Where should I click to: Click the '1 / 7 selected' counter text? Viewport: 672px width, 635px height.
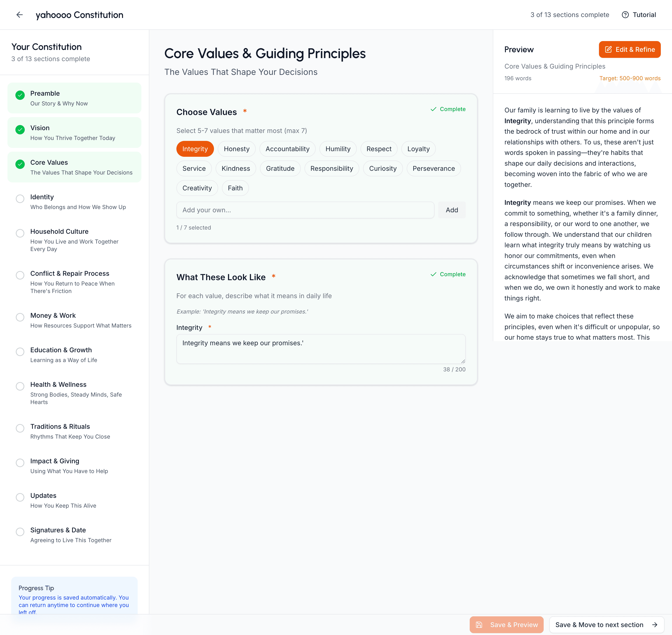click(194, 227)
